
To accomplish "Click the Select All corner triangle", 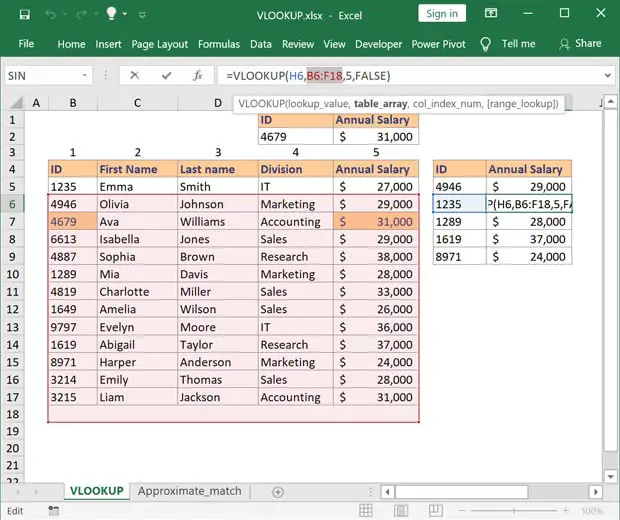I will [16, 103].
